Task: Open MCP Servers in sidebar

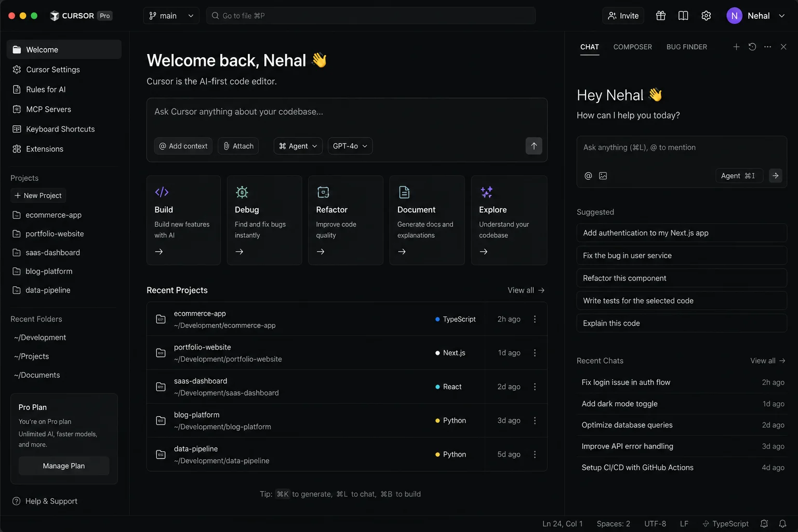Action: tap(64, 109)
